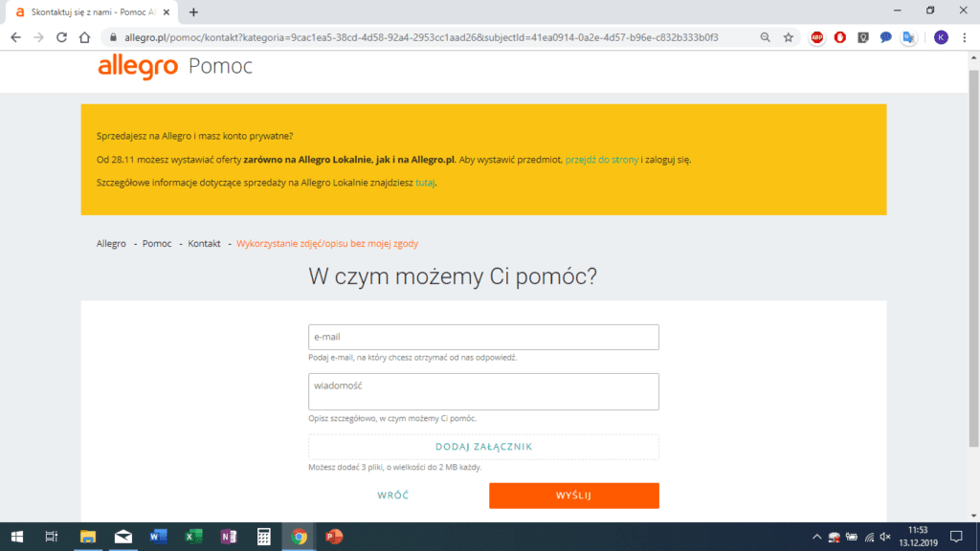Image resolution: width=980 pixels, height=551 pixels.
Task: Open a new browser tab
Action: point(193,12)
